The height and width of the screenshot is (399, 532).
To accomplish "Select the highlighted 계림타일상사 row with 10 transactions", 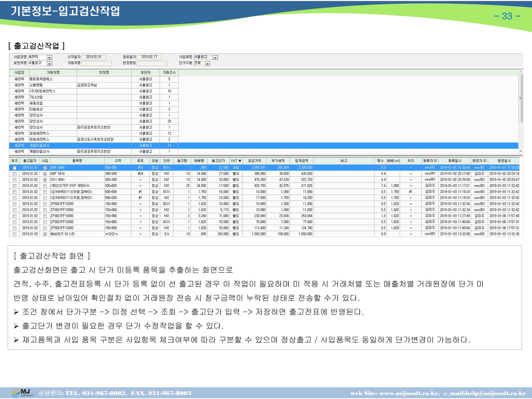I will (x=264, y=146).
